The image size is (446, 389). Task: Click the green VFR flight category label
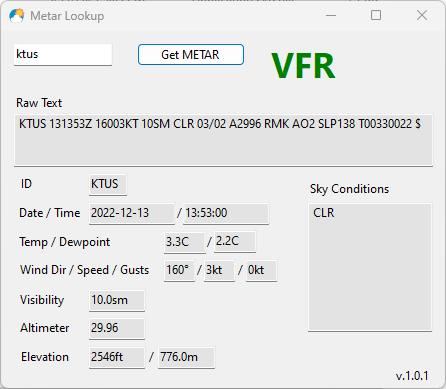coord(303,66)
